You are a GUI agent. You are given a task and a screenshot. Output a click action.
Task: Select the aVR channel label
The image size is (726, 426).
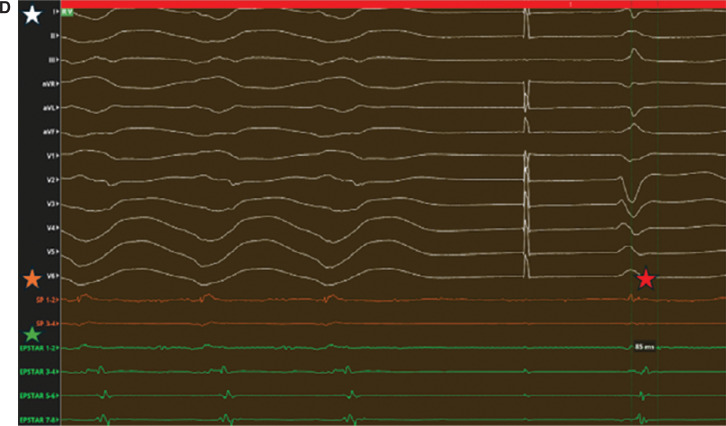48,84
